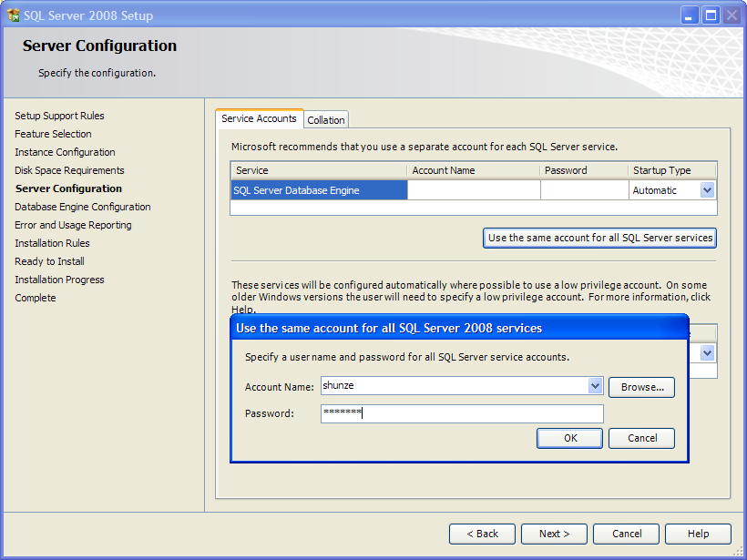Select Error and Usage Reporting step
747x560 pixels.
point(74,225)
